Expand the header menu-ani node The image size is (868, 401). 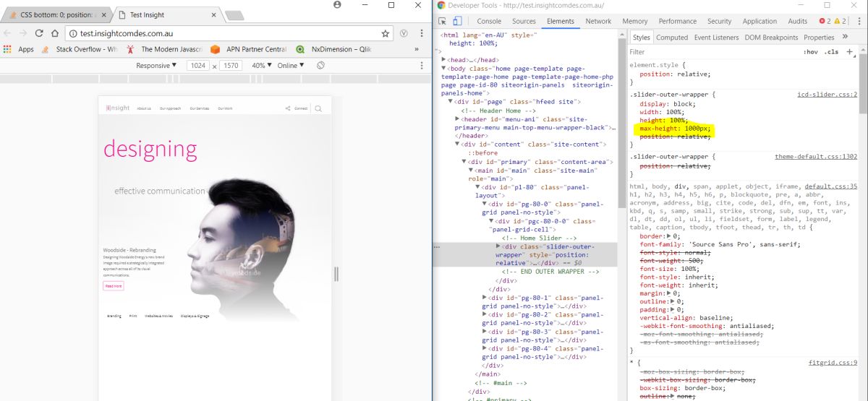[457, 119]
